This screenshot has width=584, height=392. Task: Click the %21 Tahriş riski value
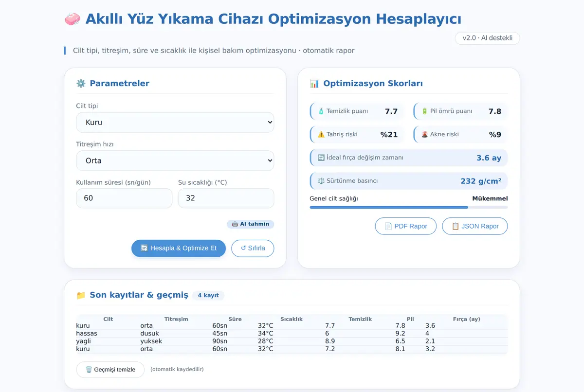click(389, 135)
